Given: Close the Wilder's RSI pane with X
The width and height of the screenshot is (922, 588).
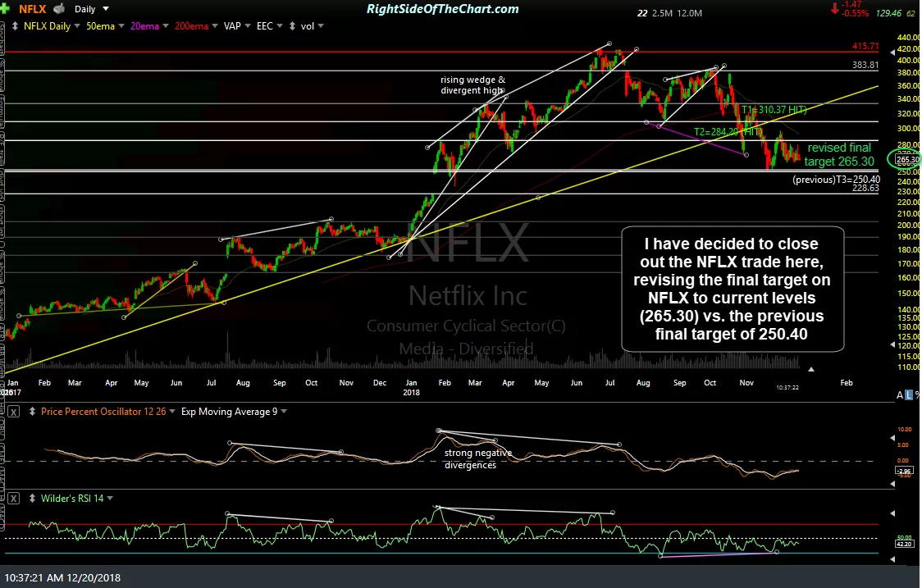Looking at the screenshot, I should pyautogui.click(x=13, y=498).
